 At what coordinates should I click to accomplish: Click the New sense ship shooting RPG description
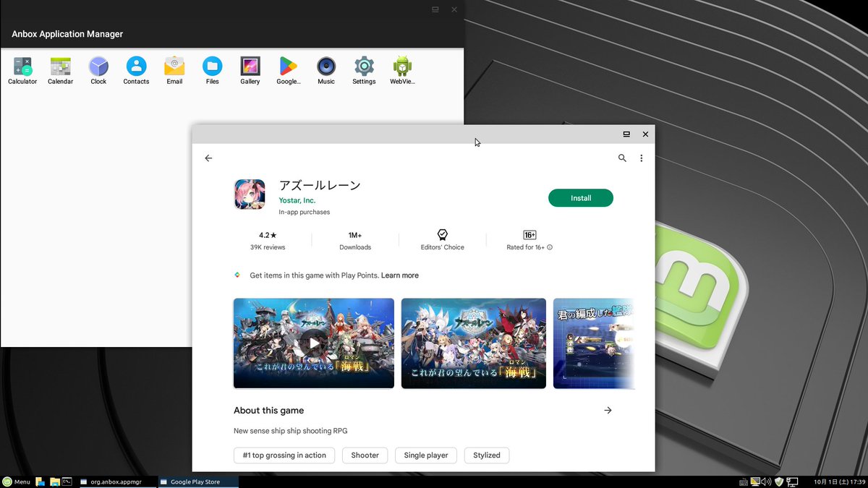coord(291,431)
